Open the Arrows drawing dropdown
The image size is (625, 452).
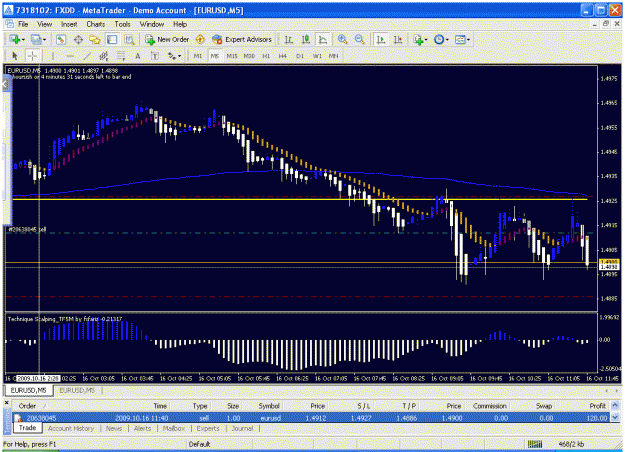tap(174, 56)
